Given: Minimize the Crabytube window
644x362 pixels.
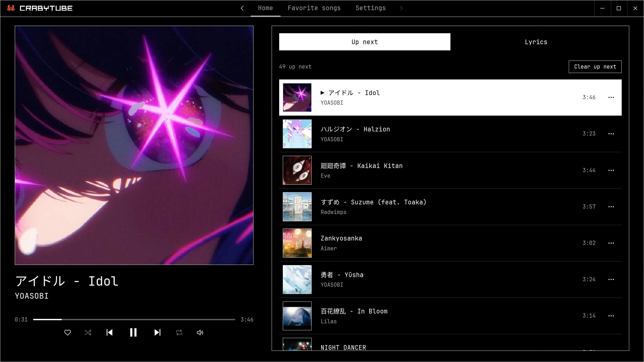Looking at the screenshot, I should [602, 8].
